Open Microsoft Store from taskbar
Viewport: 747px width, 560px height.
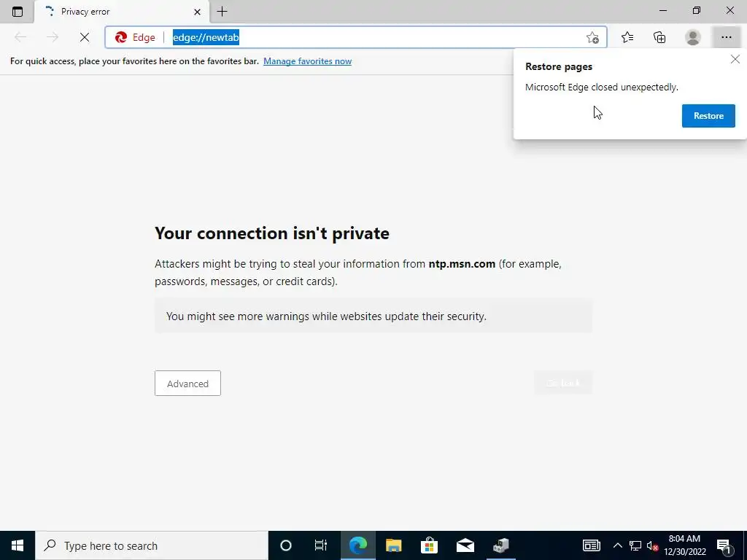pos(429,545)
